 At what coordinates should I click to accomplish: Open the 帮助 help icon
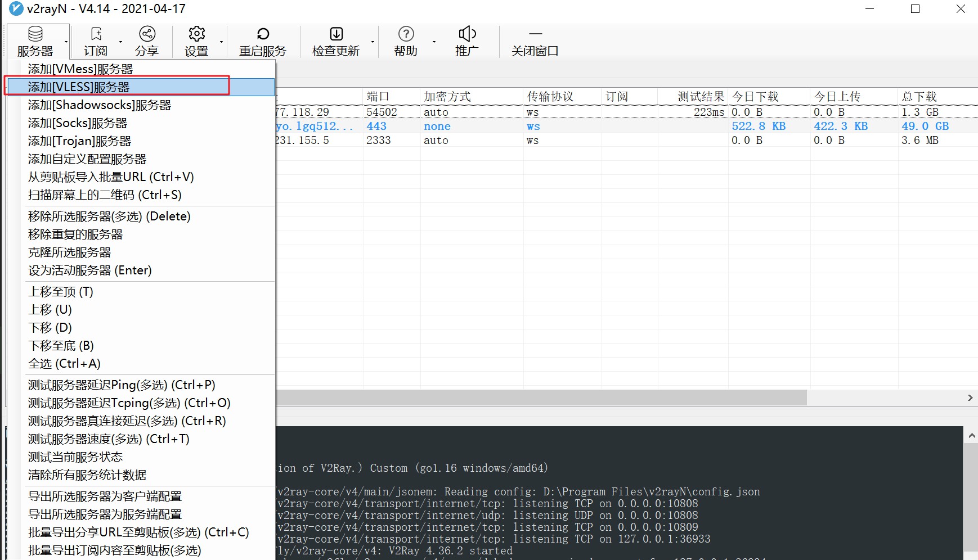(406, 34)
